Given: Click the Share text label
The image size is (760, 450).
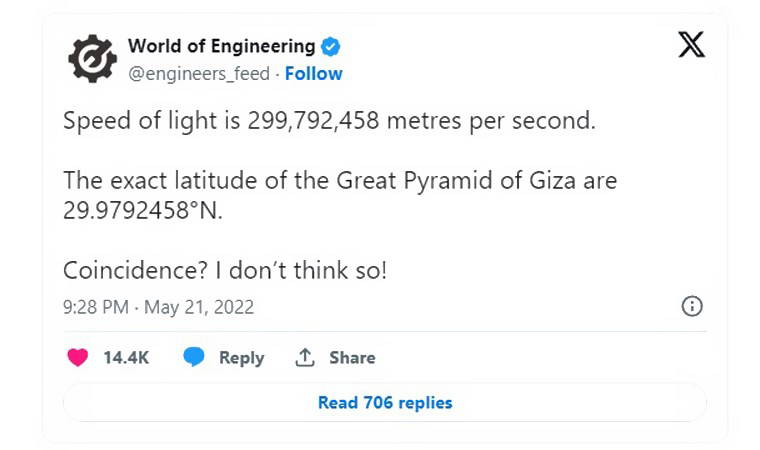Looking at the screenshot, I should point(352,357).
